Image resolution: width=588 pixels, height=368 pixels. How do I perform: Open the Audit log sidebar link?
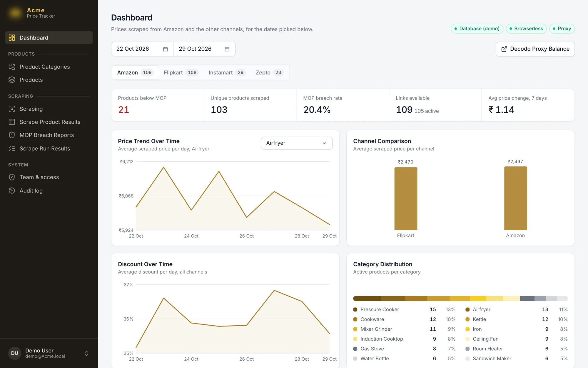coord(49,191)
